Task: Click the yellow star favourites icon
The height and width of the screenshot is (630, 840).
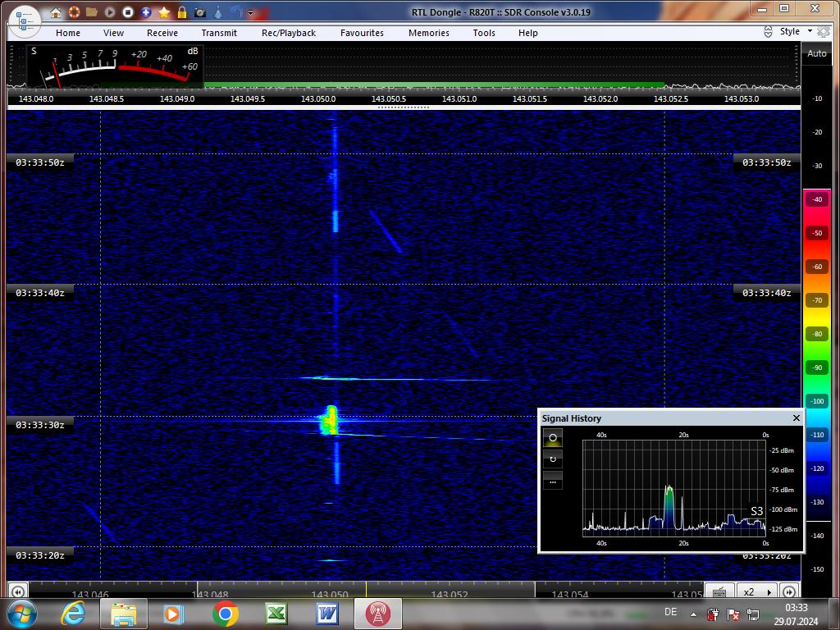Action: (x=164, y=11)
